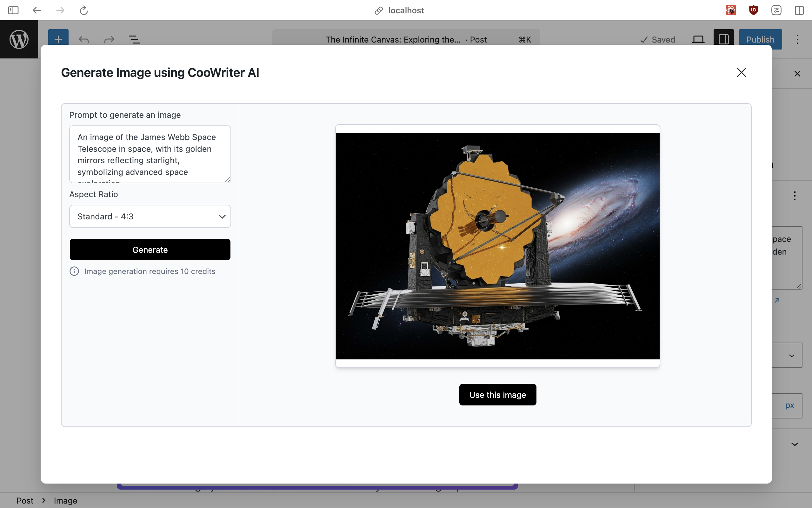
Task: Open the document overview list icon
Action: coord(134,40)
